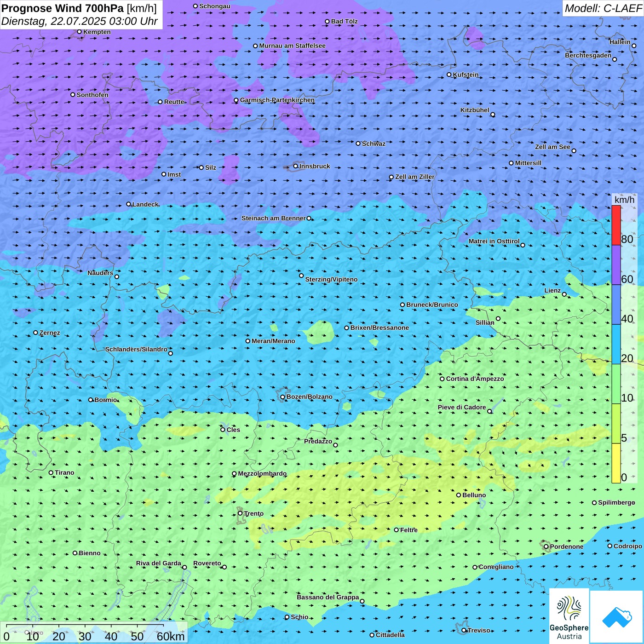Screen dimensions: 644x644
Task: Click the Schongau location label
Action: click(x=215, y=6)
